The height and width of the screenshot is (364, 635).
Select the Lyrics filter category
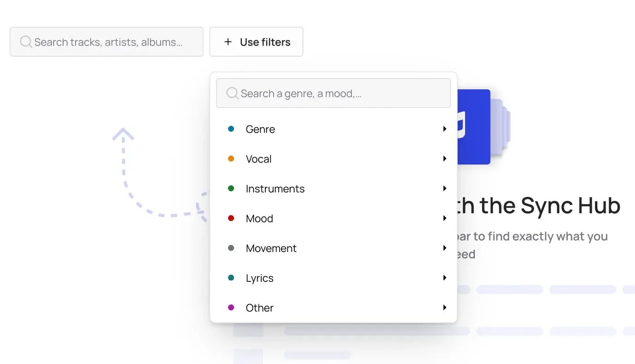333,278
